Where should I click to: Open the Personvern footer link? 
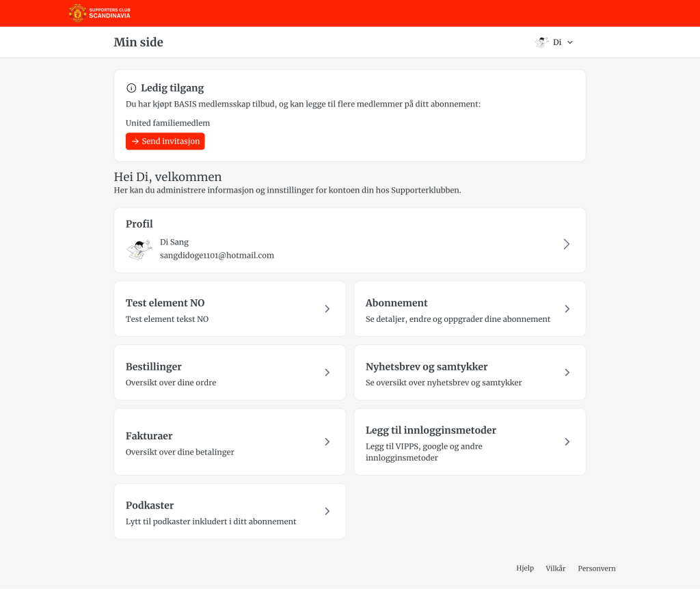[x=596, y=569]
